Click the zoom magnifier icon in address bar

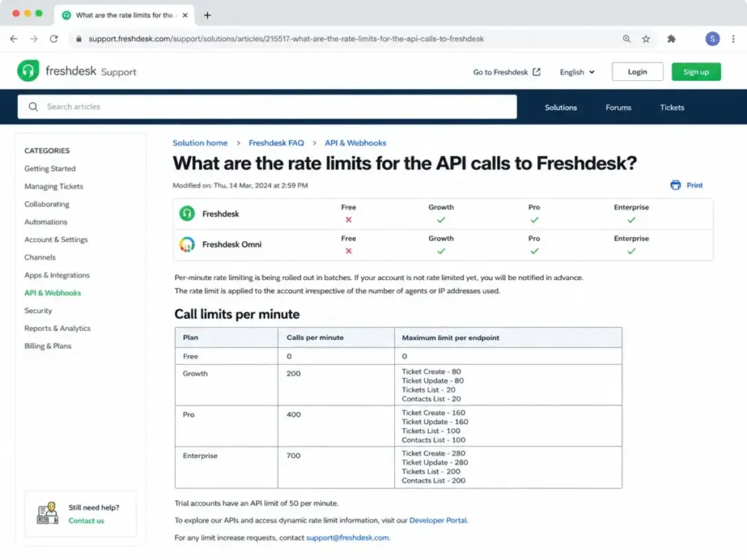(627, 39)
